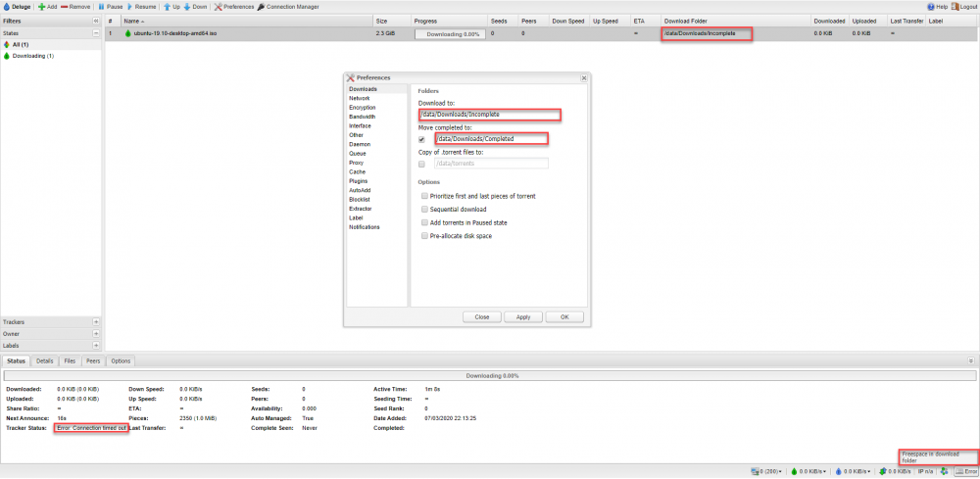980x479 pixels.
Task: Click the Remove torrent toolbar button
Action: pyautogui.click(x=75, y=6)
